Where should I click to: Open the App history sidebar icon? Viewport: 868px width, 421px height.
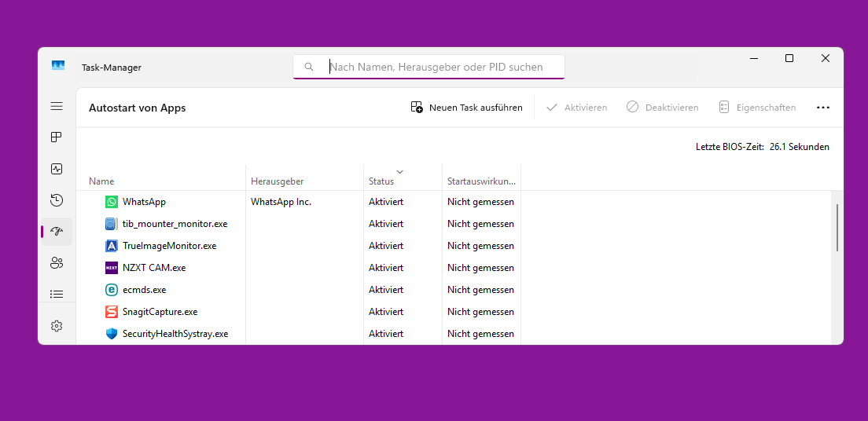(57, 200)
